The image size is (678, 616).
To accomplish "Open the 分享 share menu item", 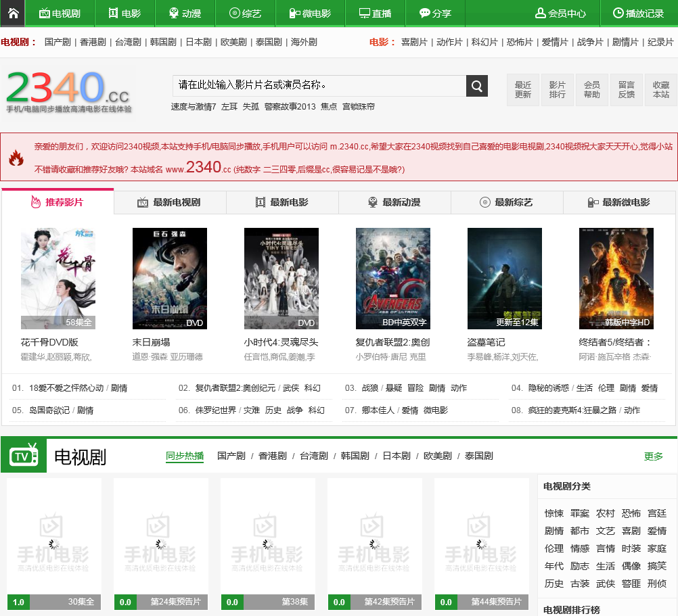I will 435,14.
